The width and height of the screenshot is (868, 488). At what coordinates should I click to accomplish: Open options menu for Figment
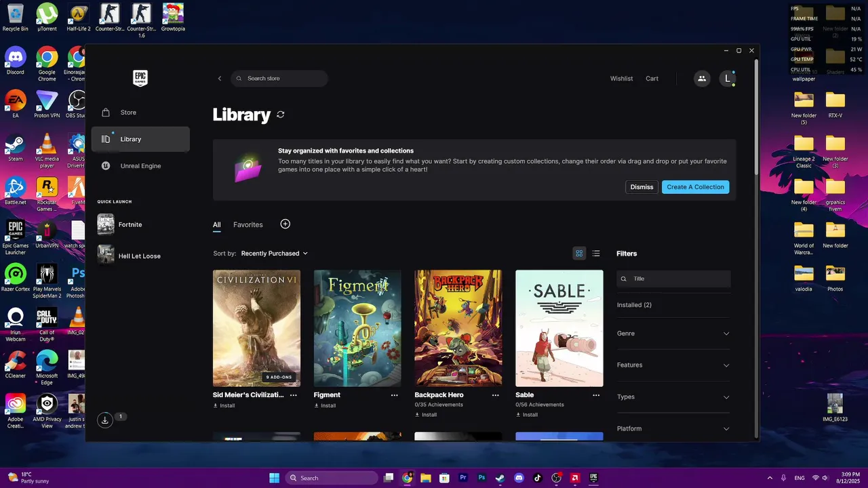[395, 395]
